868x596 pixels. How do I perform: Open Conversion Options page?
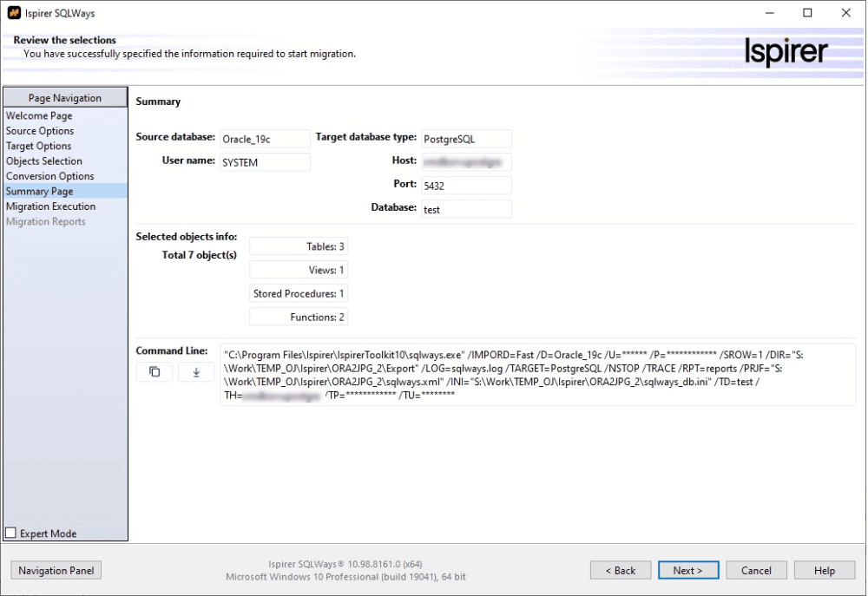coord(49,176)
